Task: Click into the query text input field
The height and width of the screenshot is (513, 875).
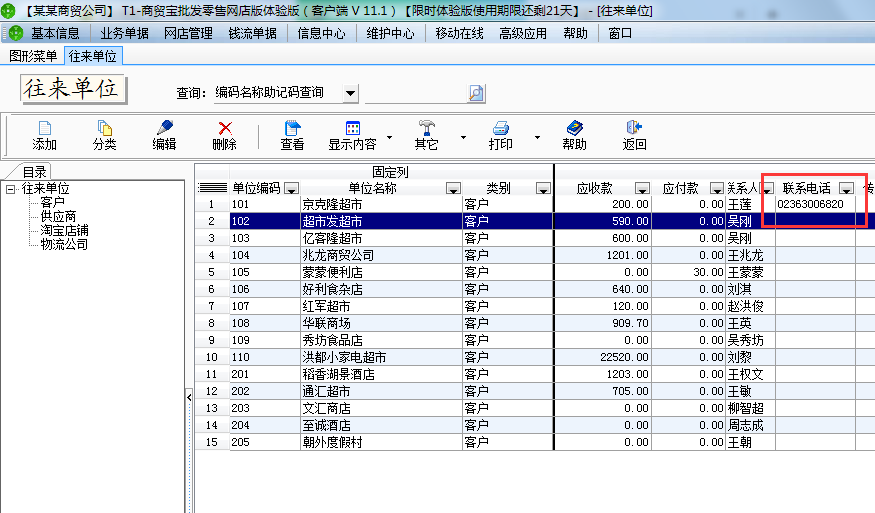Action: [415, 93]
